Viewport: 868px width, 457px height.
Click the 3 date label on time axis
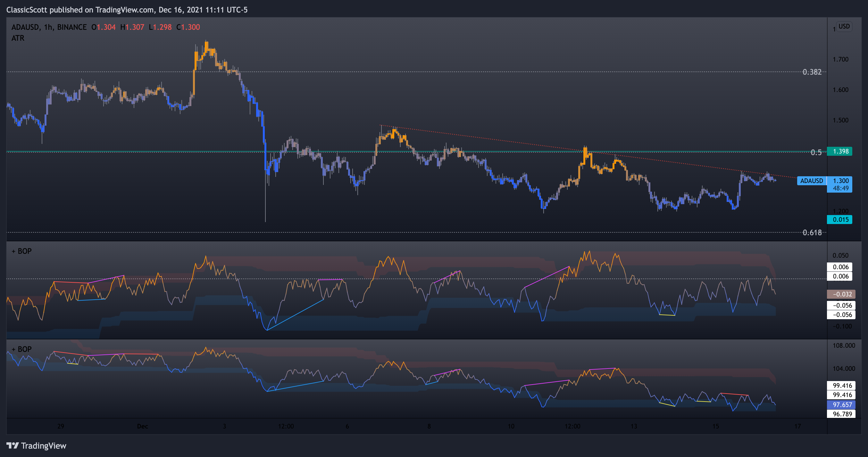point(224,426)
